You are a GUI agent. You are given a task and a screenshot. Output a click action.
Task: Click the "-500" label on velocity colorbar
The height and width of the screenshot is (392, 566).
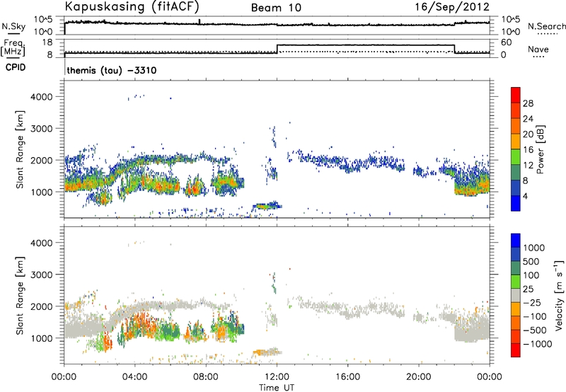point(534,330)
